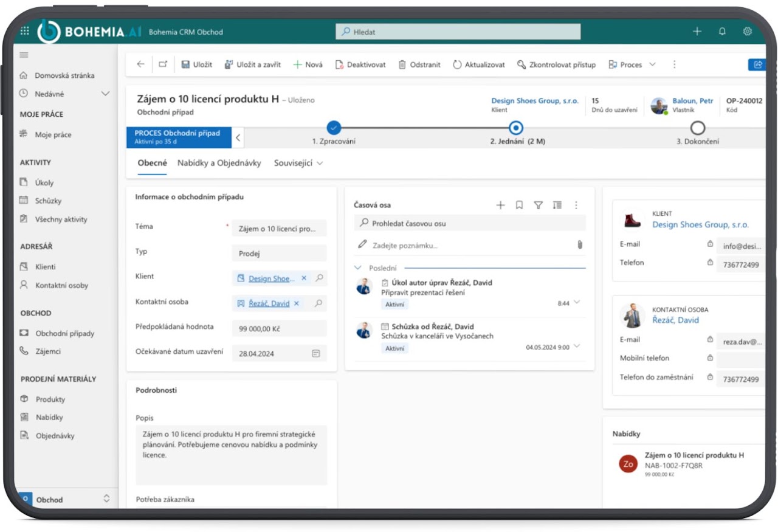778x532 pixels.
Task: Click the Předpokládaná hodnota field
Action: tap(279, 328)
